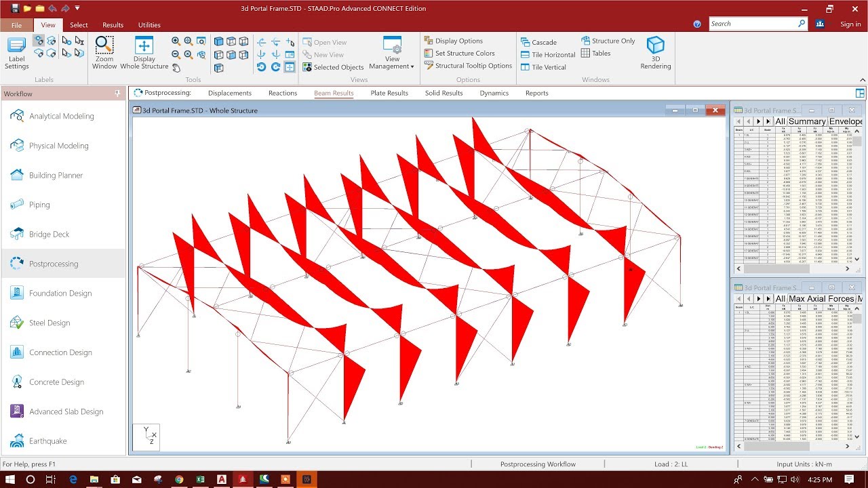Open the Foundation Design workflow
This screenshot has height=488, width=868.
point(63,293)
